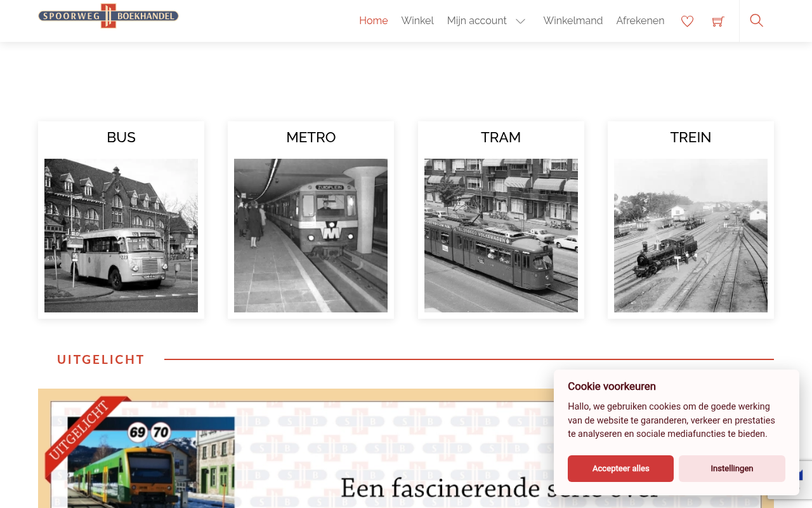Go to Afrekenen checkout link

(640, 20)
